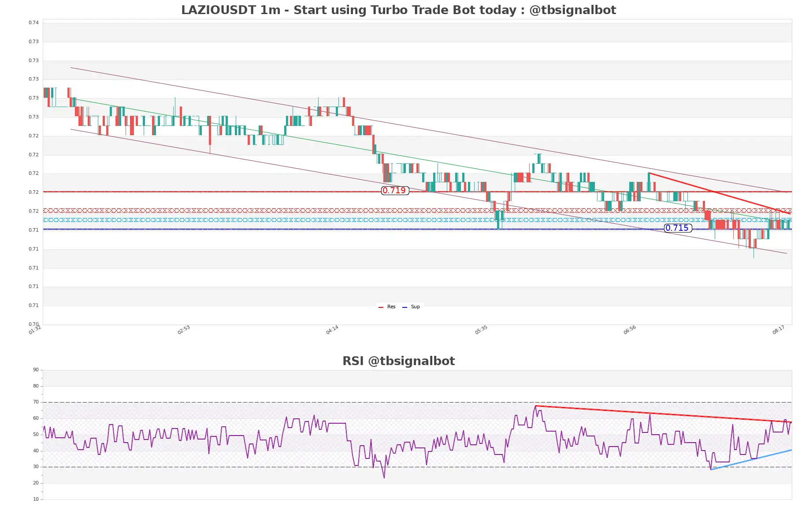
Task: Click the RSI 30 level label
Action: (x=36, y=467)
